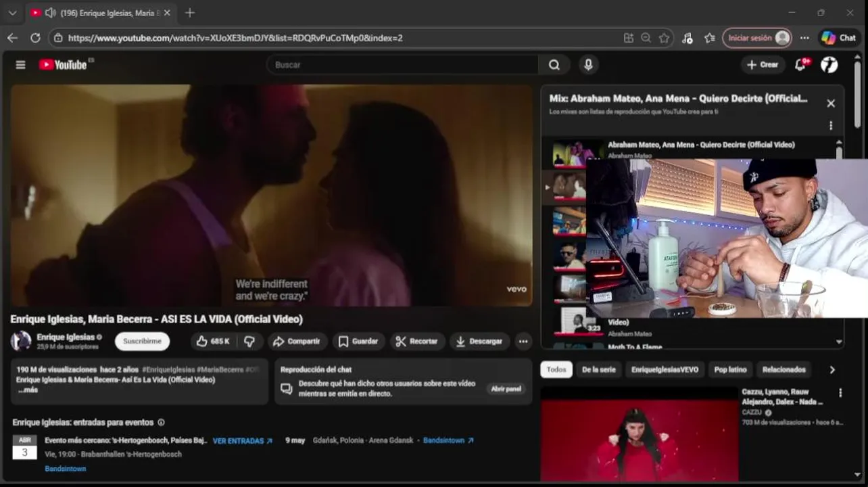Click Iniciar sesión browser profile button

757,38
